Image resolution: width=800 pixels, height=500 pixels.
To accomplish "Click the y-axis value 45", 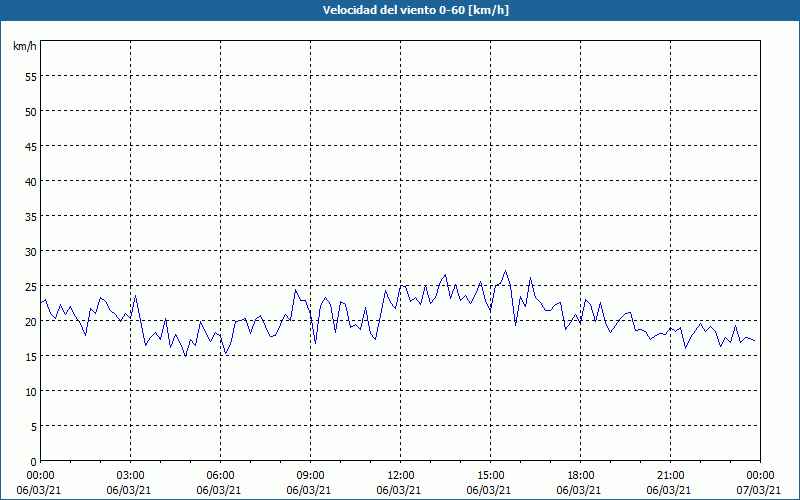I will (31, 146).
